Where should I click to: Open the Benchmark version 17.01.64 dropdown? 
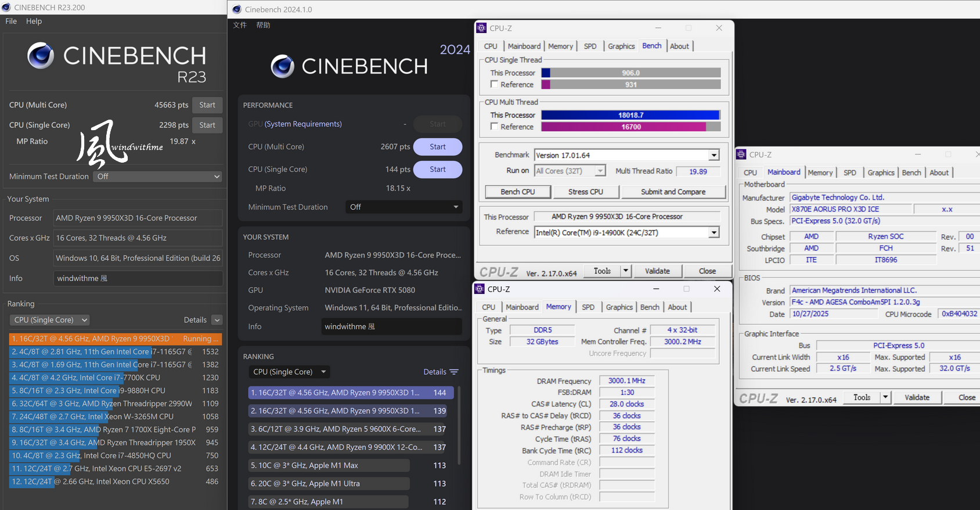[714, 155]
